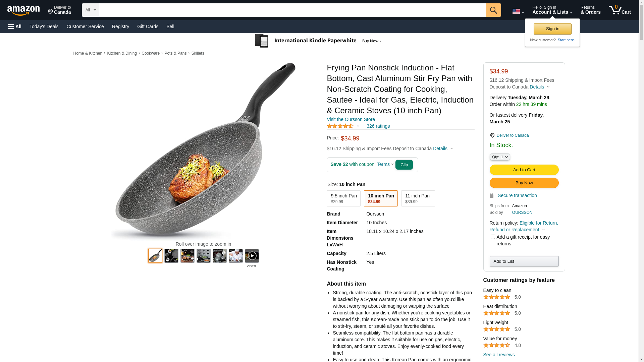Viewport: 644px width, 362px height.
Task: Open Gift Cards in the navigation bar
Action: pos(148,26)
